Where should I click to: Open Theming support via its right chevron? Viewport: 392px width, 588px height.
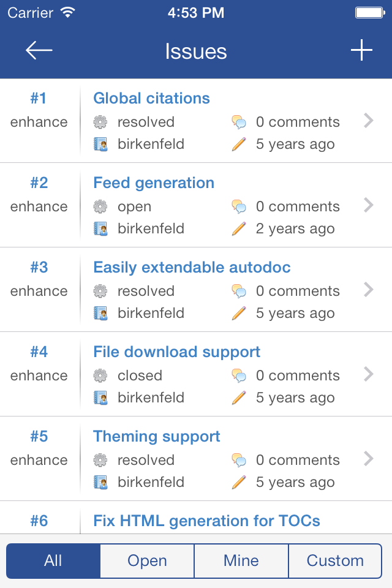pos(369,459)
